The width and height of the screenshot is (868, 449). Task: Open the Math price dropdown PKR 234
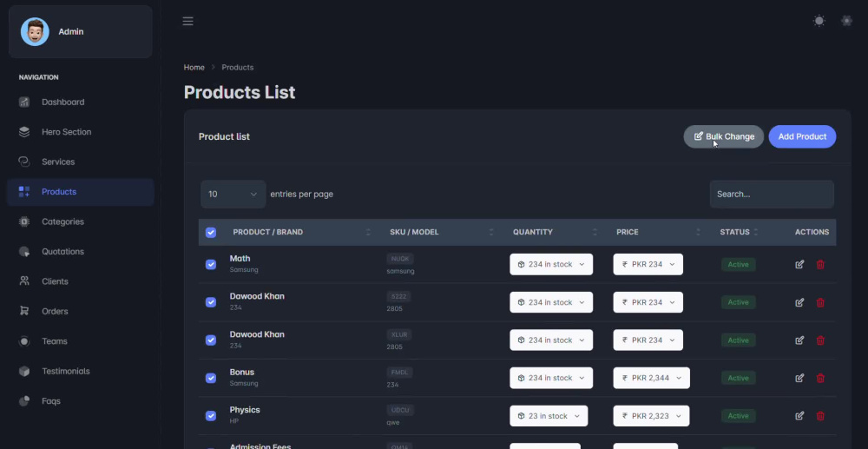648,264
